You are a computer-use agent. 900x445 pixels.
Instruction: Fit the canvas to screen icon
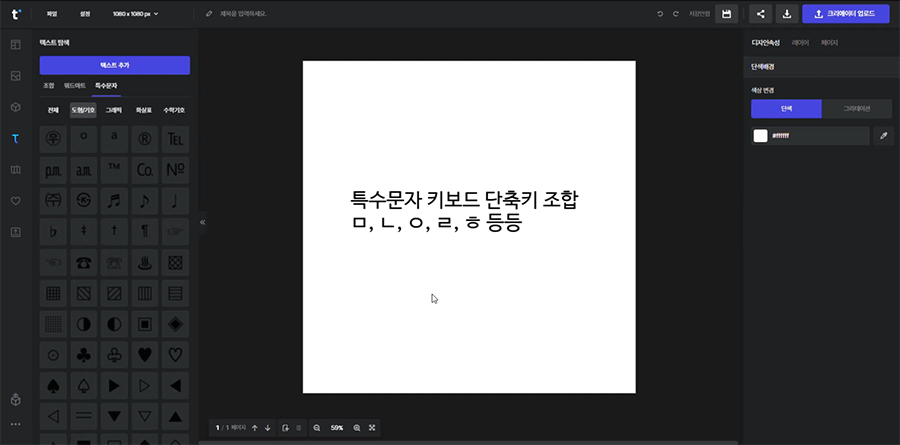tap(372, 428)
